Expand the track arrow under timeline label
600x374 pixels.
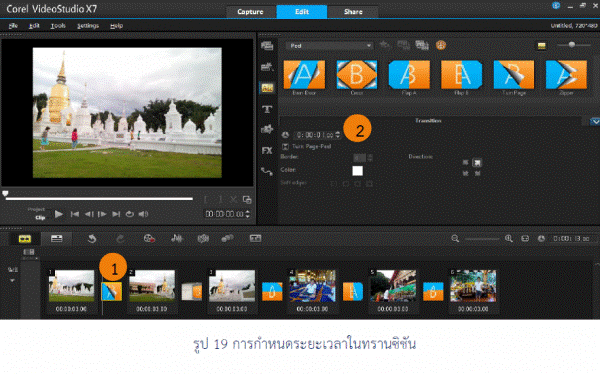pyautogui.click(x=12, y=281)
